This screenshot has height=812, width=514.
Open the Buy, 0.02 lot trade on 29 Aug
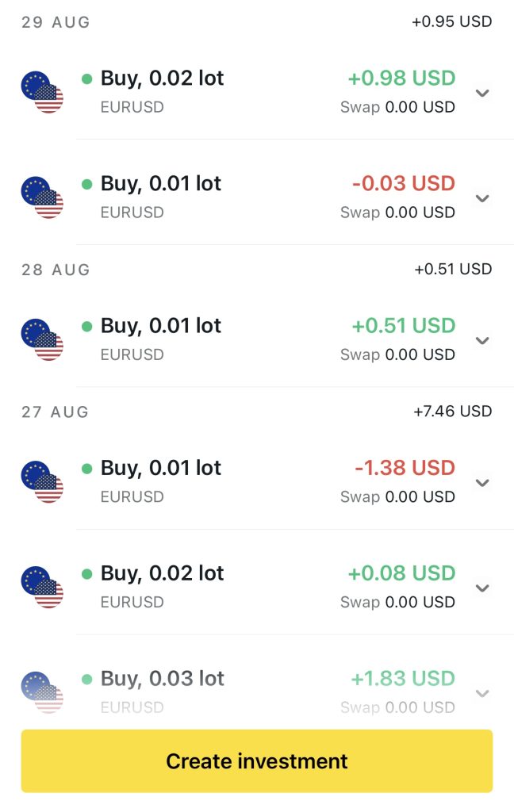coord(162,79)
